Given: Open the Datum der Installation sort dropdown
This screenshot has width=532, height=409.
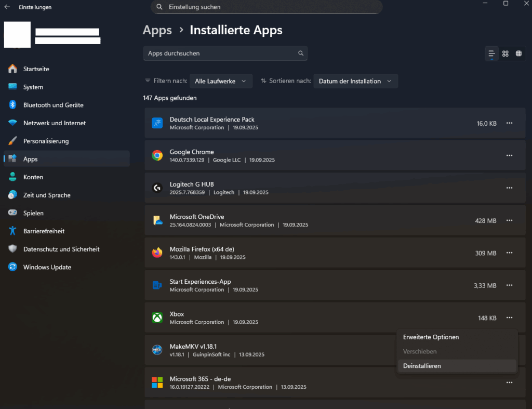Looking at the screenshot, I should click(x=355, y=81).
